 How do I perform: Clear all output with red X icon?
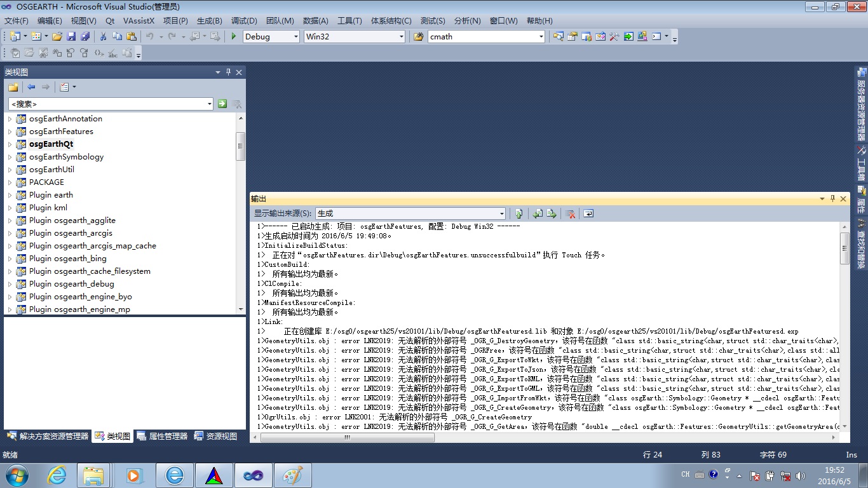click(571, 213)
